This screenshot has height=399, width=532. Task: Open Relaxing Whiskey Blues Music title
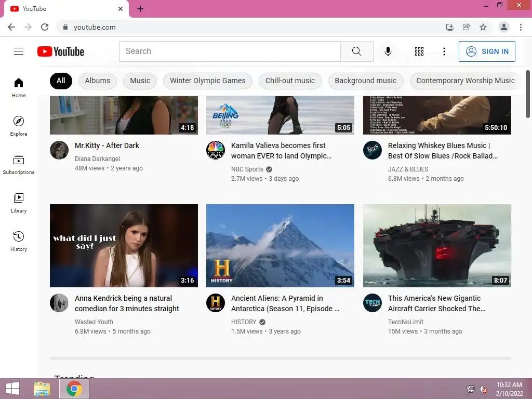(x=443, y=151)
